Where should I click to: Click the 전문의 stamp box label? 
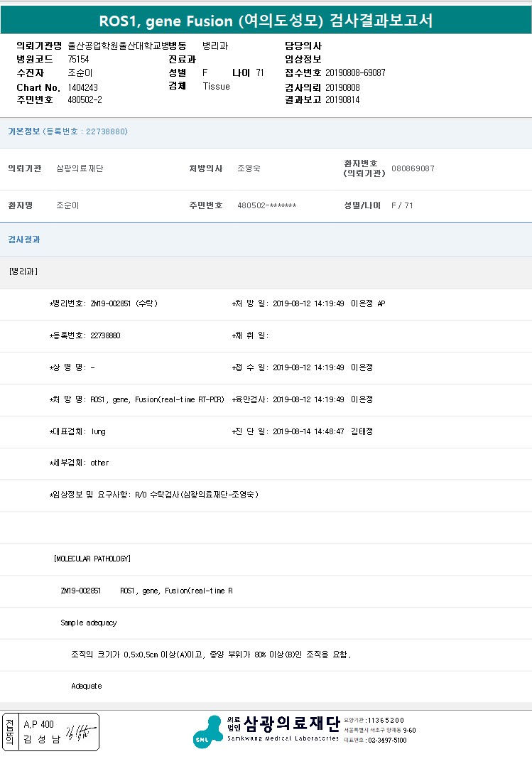pyautogui.click(x=10, y=732)
